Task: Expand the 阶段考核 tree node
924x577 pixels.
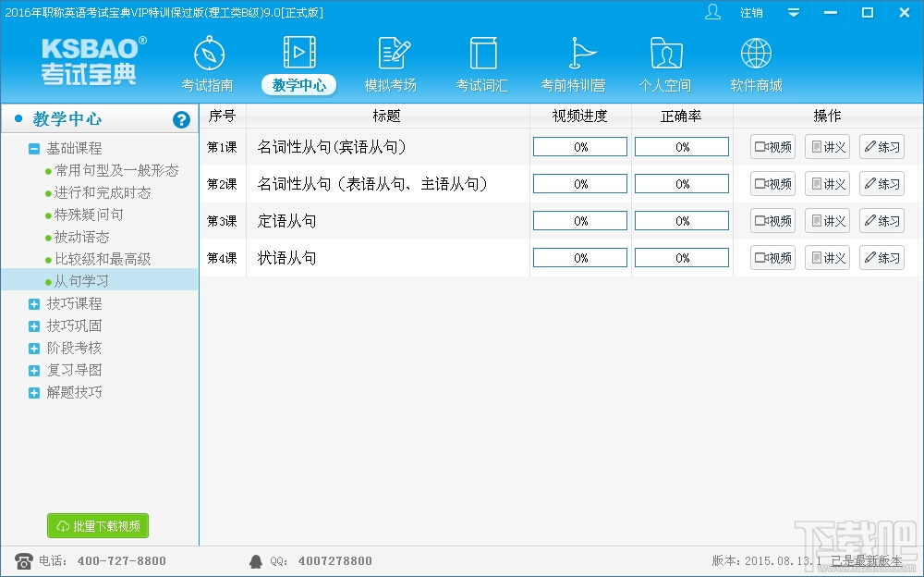Action: point(34,349)
